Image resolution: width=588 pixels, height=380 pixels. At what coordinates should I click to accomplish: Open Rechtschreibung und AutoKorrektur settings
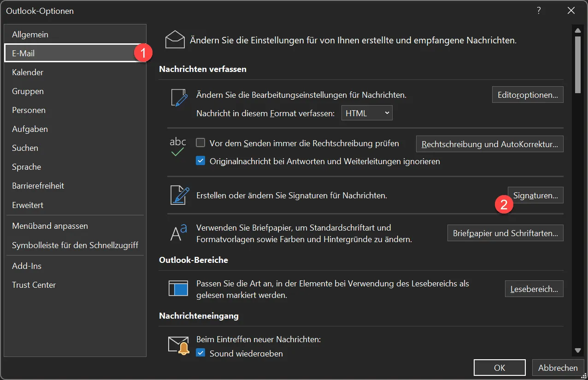490,144
